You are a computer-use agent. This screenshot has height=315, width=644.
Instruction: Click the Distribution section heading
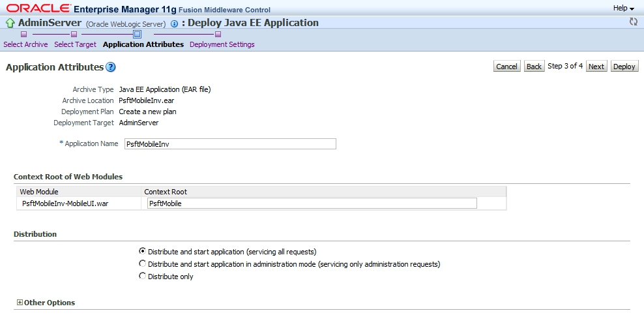(35, 234)
